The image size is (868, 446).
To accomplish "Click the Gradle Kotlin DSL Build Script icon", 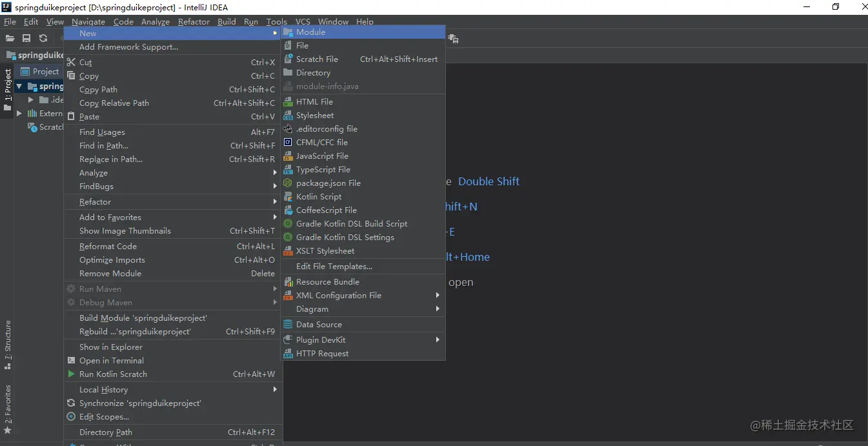I will [288, 224].
